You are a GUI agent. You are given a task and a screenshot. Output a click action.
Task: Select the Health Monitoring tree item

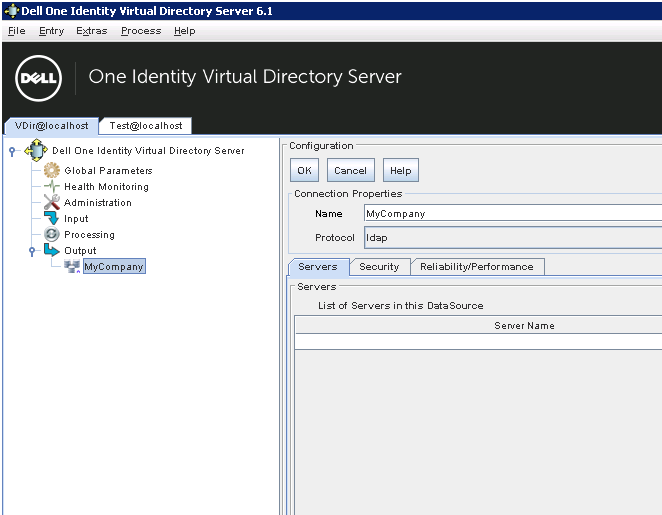tap(106, 187)
